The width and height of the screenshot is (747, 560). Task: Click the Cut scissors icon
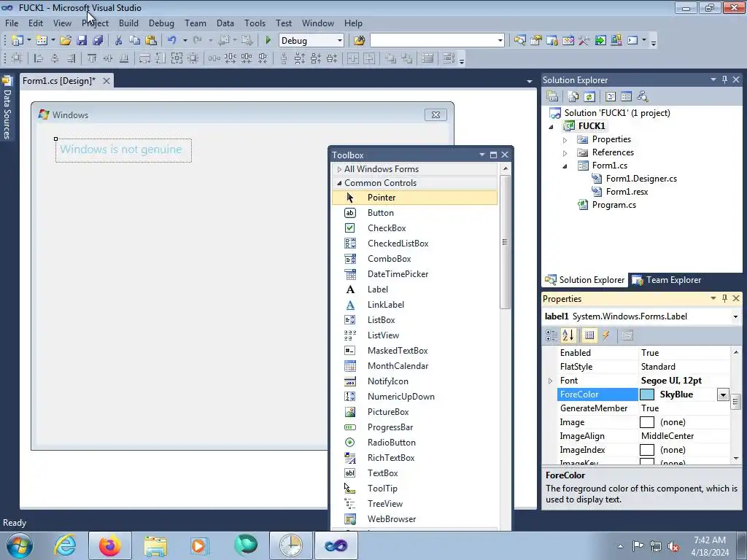[x=119, y=41]
